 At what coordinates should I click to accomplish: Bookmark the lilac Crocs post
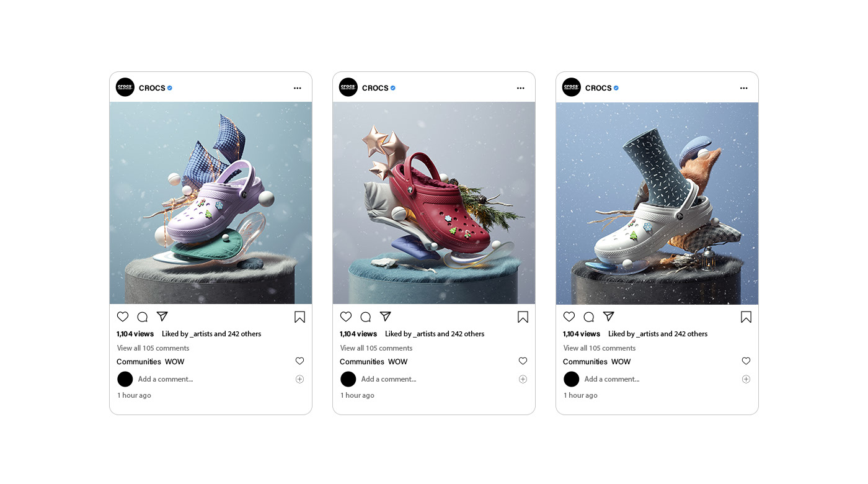[299, 317]
